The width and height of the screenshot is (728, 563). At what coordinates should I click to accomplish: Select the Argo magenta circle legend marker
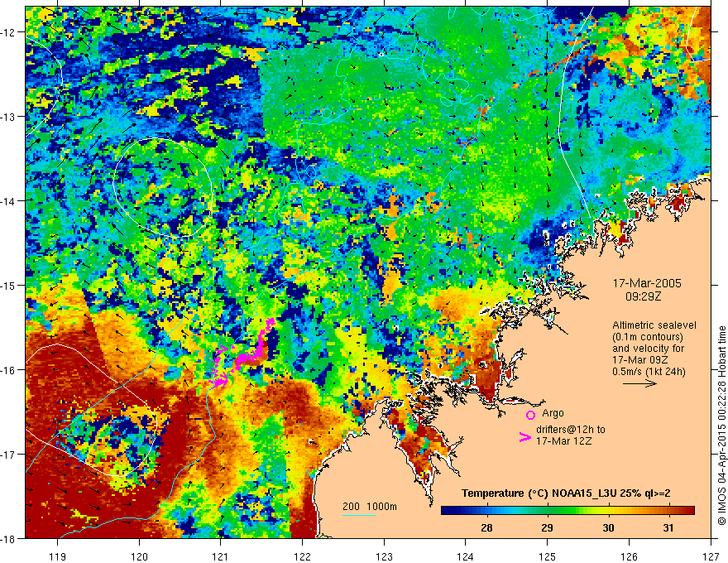pyautogui.click(x=530, y=415)
